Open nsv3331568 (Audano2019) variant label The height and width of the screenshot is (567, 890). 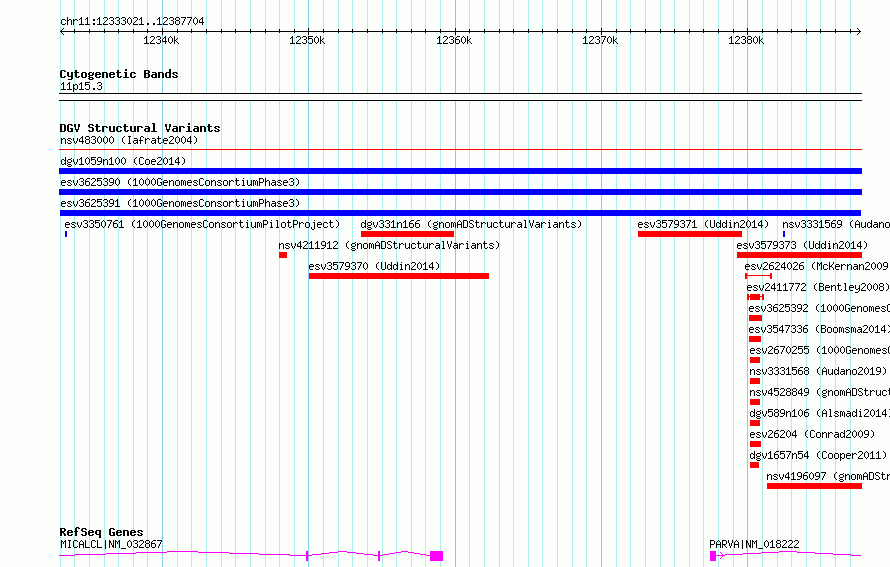coord(818,371)
